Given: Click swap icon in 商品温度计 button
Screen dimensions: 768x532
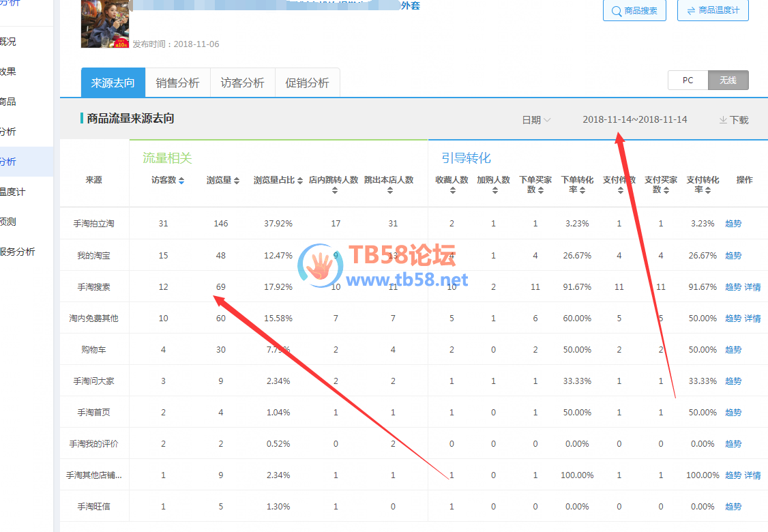Looking at the screenshot, I should point(691,11).
